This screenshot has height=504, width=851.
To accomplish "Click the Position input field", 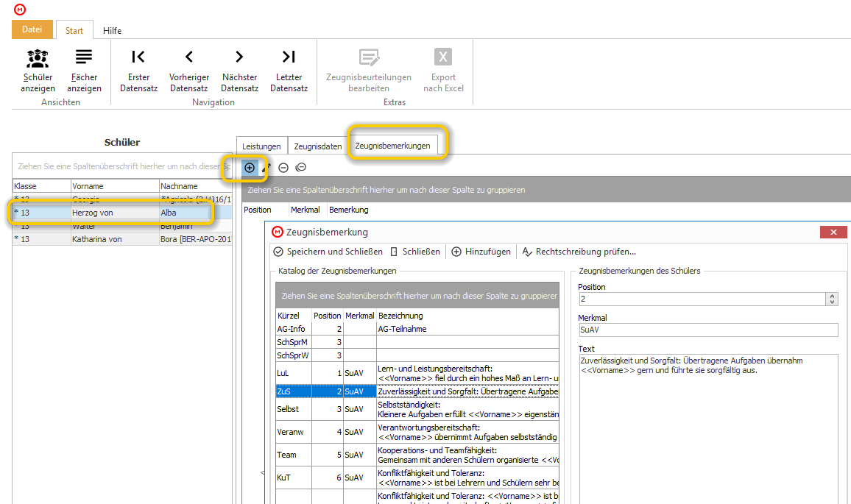I will click(702, 299).
